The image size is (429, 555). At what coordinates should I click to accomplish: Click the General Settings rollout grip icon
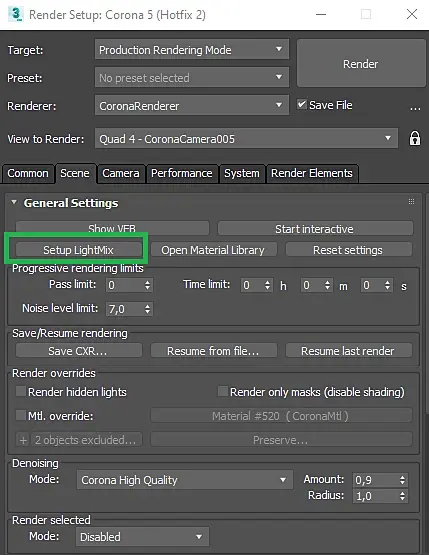click(411, 202)
